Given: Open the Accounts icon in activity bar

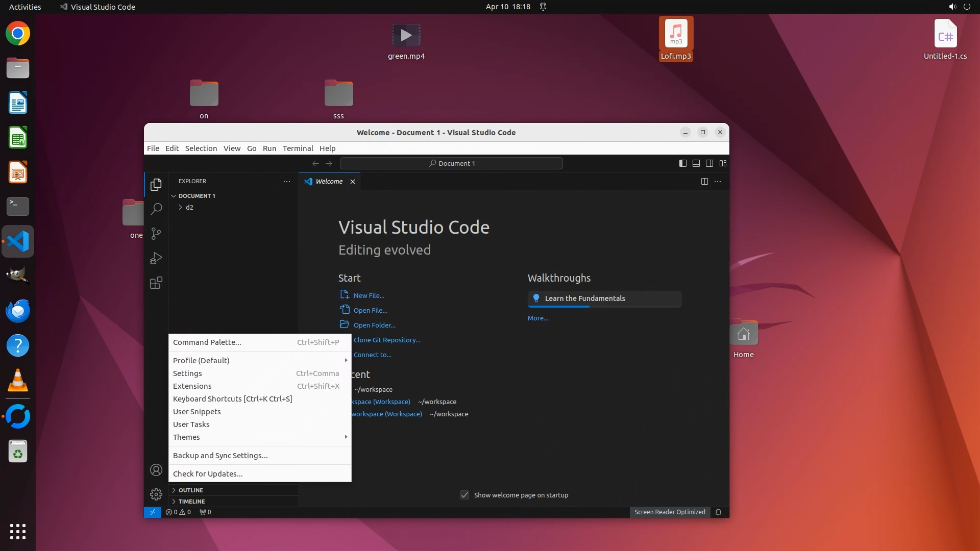Looking at the screenshot, I should point(156,470).
